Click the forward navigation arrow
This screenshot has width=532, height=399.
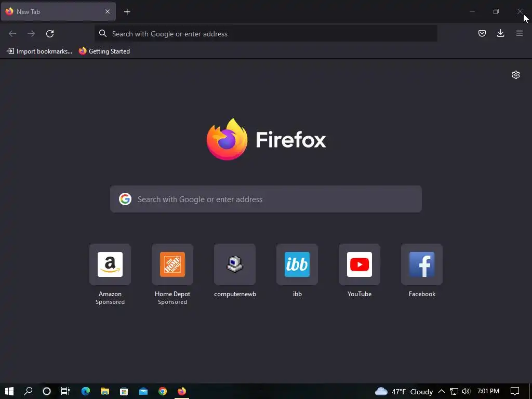[x=31, y=34]
